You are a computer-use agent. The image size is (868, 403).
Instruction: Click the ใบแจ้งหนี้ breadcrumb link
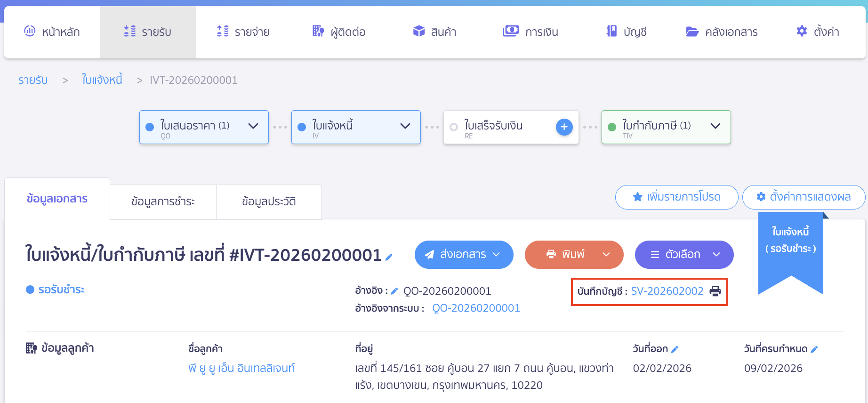click(102, 80)
